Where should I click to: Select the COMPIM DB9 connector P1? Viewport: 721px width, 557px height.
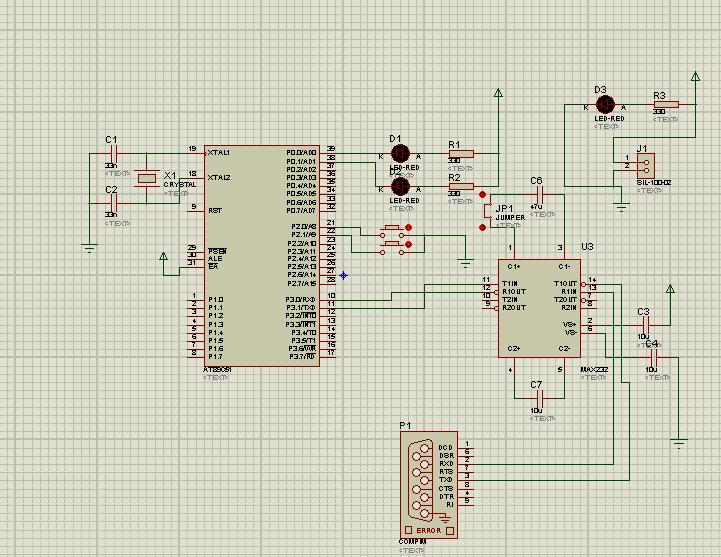pos(429,484)
